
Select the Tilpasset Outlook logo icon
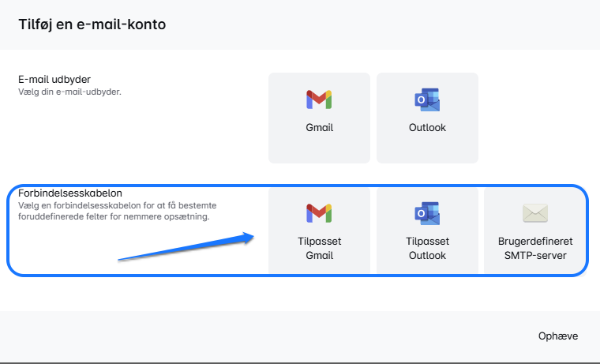427,212
